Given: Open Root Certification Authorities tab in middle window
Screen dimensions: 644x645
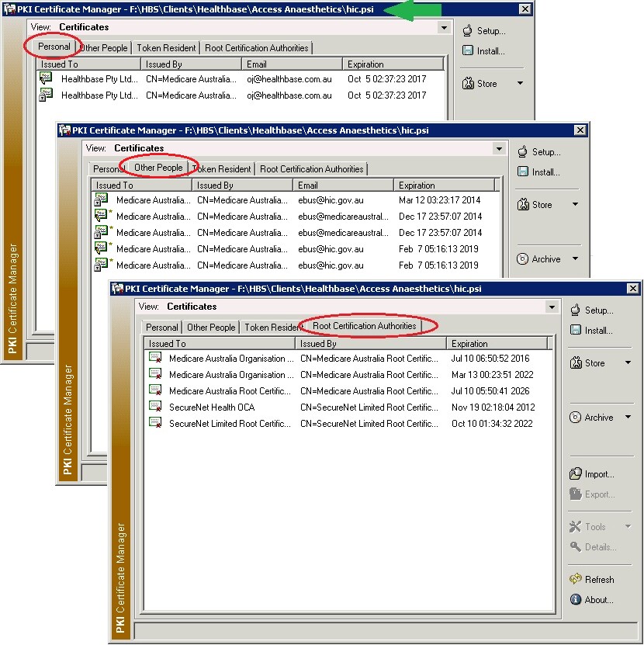Looking at the screenshot, I should (x=312, y=168).
